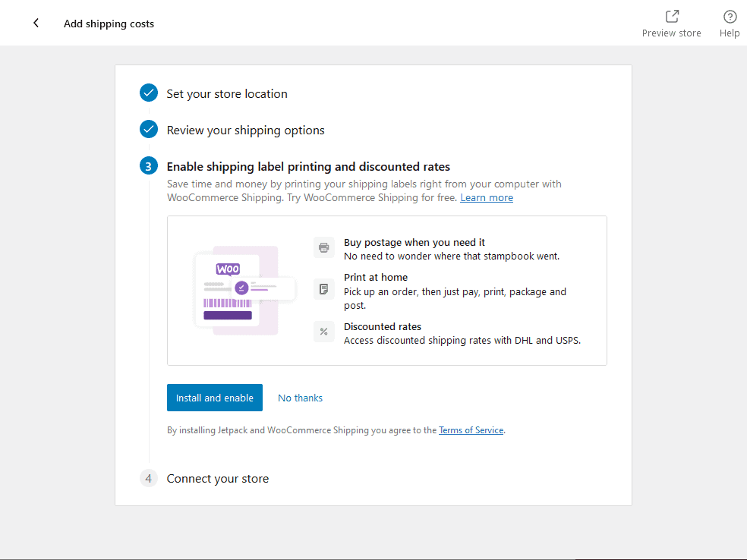Open the Learn more link
Screen dimensions: 747x560
click(x=487, y=197)
